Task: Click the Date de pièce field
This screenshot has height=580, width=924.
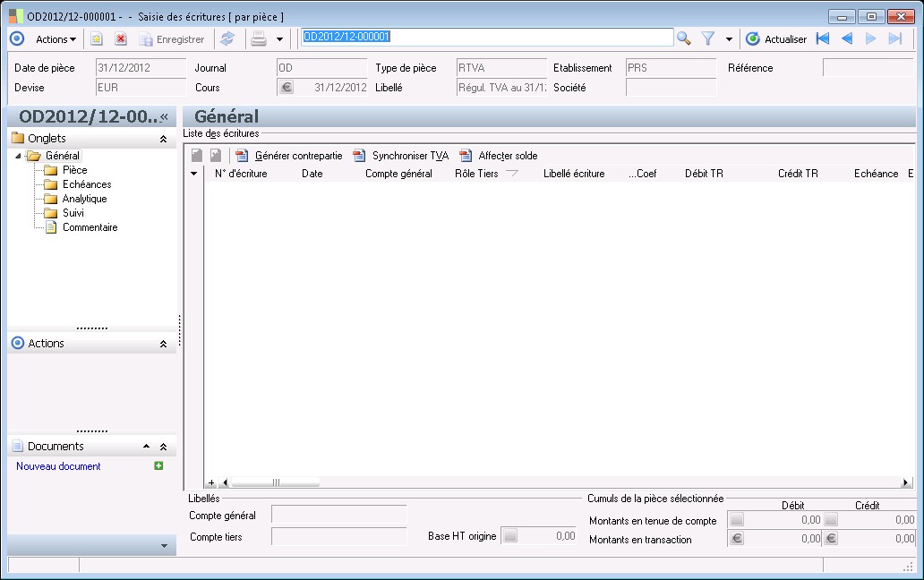Action: coord(141,68)
